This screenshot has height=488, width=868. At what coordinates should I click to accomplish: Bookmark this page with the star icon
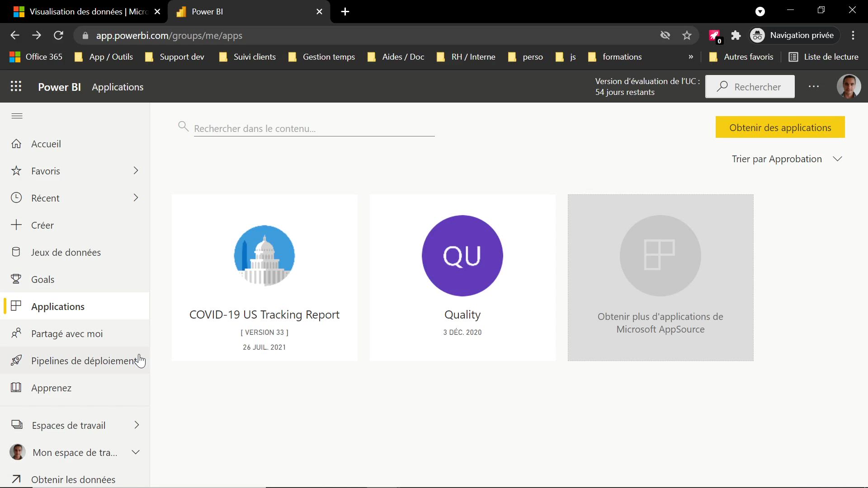[x=687, y=35]
